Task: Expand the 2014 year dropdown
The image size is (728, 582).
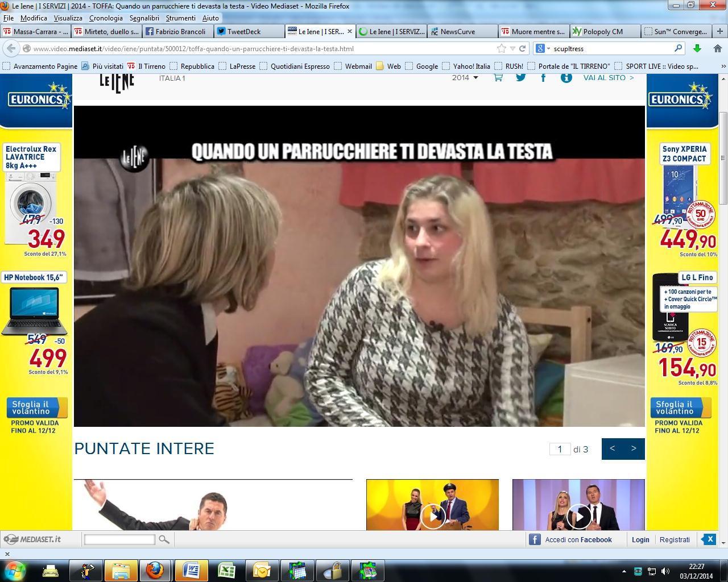Action: 465,78
